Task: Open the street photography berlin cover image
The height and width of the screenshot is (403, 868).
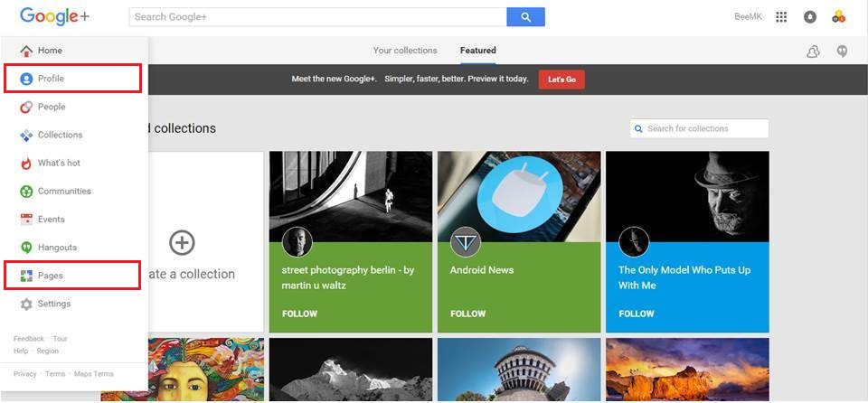Action: [x=351, y=196]
